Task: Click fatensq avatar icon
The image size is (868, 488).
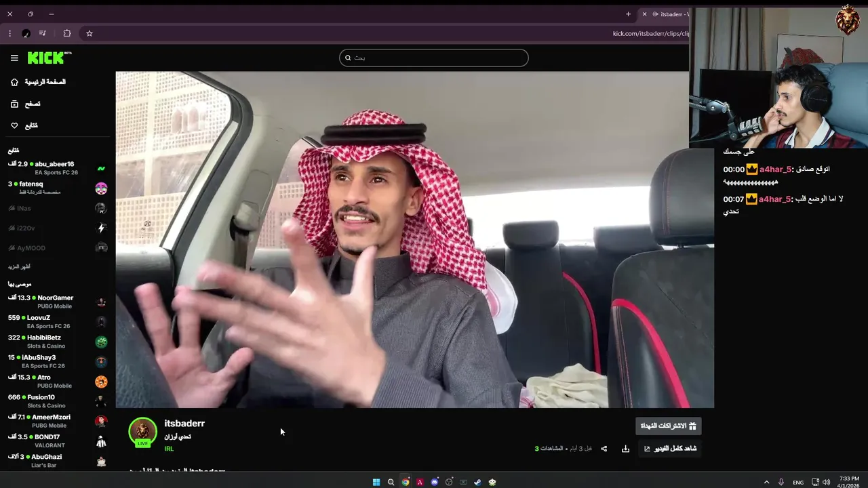Action: coord(101,188)
